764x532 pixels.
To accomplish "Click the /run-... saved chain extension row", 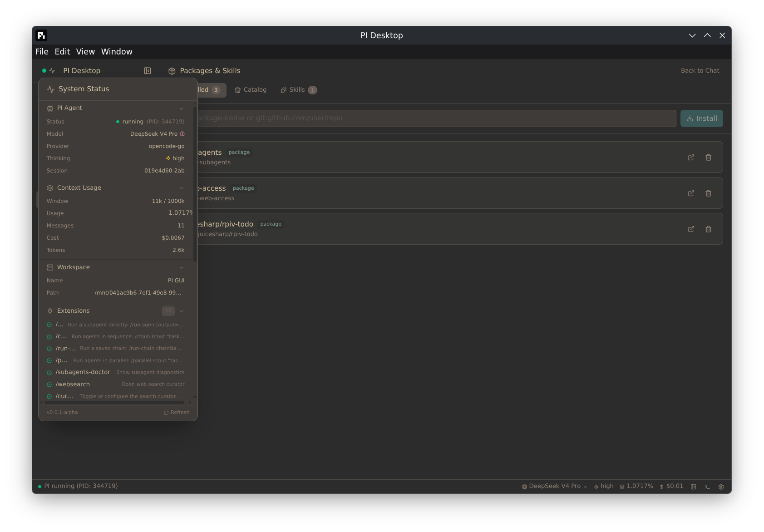I will [116, 349].
